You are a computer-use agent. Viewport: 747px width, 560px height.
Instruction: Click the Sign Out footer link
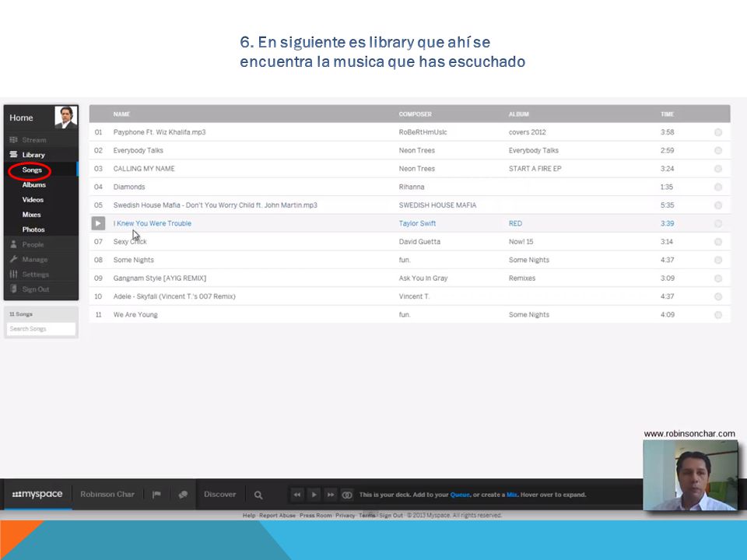click(391, 515)
